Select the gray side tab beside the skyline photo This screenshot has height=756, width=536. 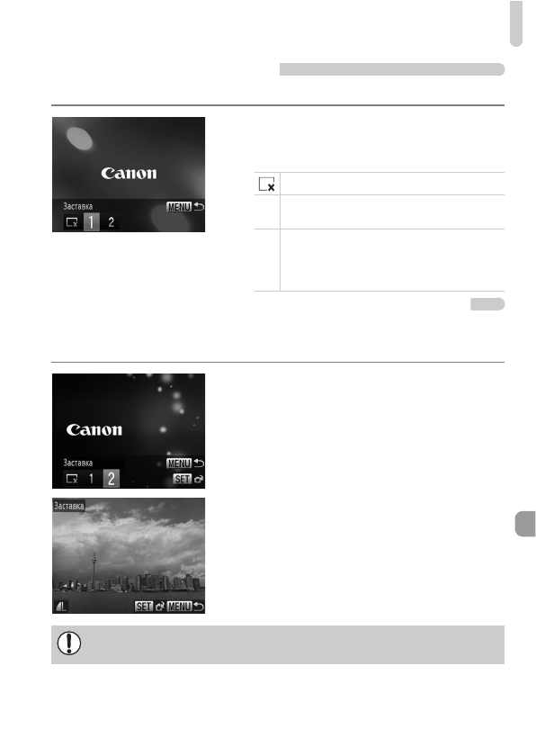525,524
